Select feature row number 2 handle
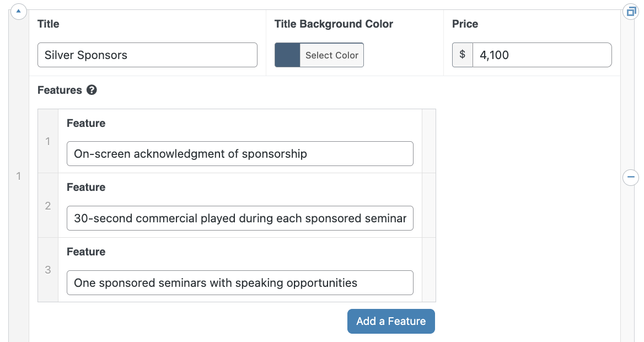This screenshot has width=644, height=342. pos(48,206)
